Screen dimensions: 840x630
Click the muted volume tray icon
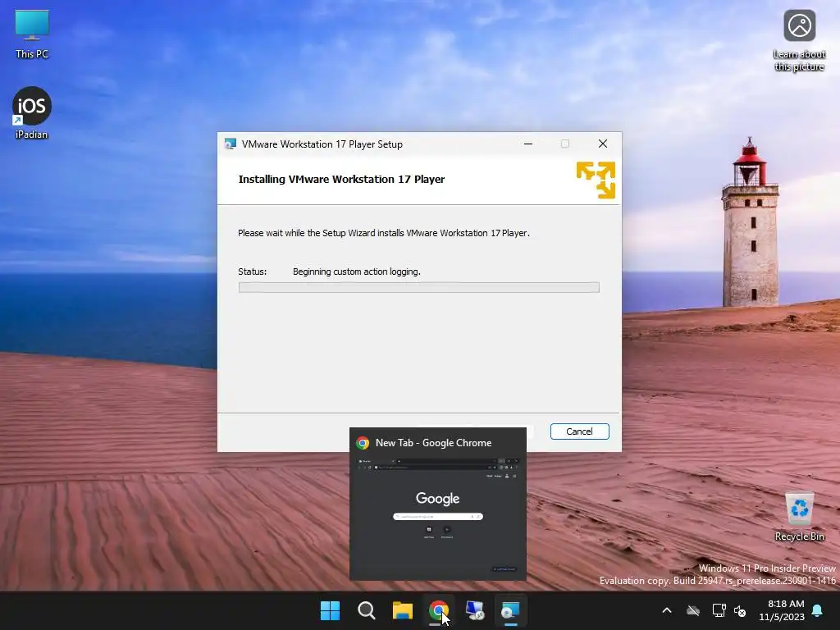pyautogui.click(x=740, y=610)
